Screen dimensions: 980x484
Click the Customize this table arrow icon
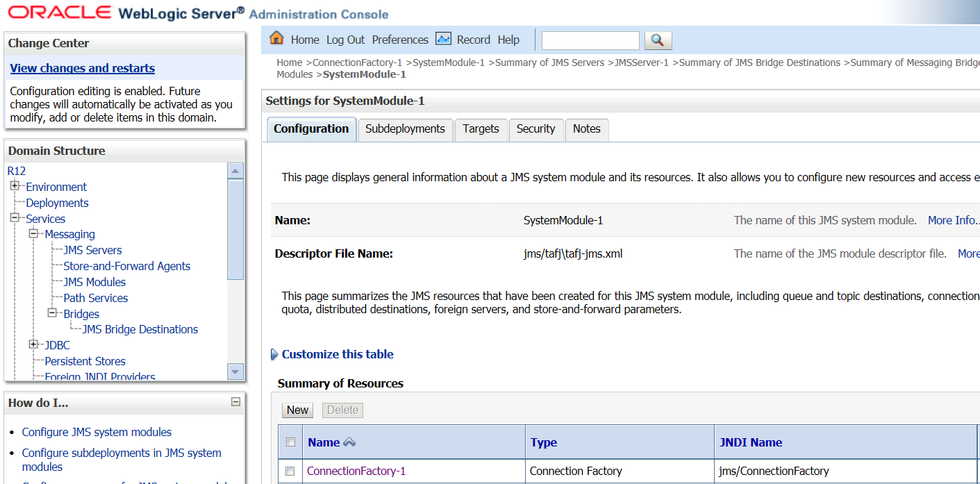pyautogui.click(x=274, y=355)
